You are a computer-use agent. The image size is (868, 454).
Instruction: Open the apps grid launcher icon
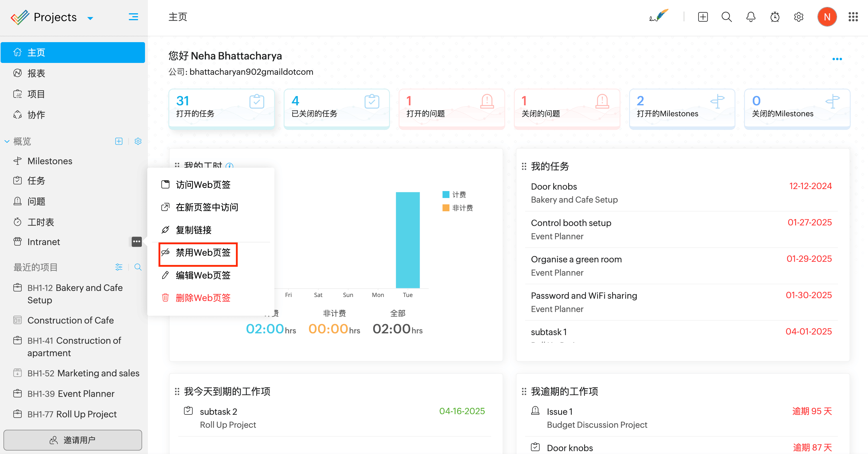(x=853, y=17)
